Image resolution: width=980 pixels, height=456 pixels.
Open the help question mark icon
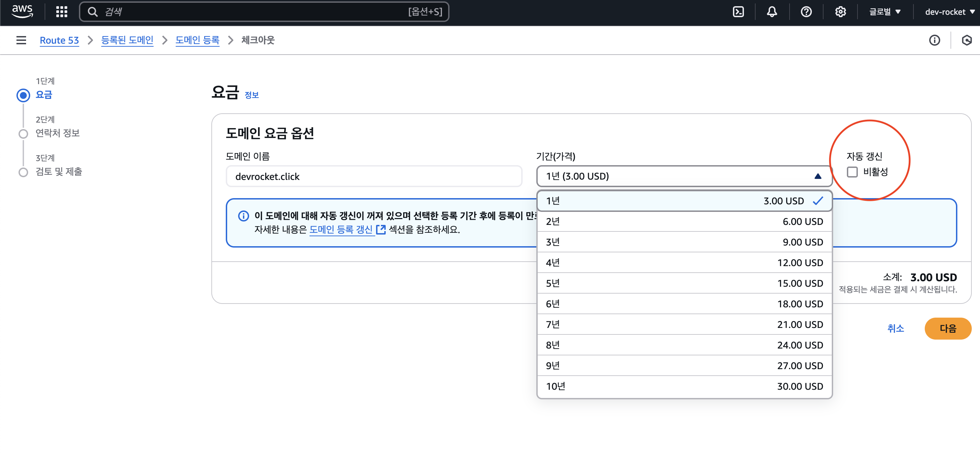(x=806, y=12)
